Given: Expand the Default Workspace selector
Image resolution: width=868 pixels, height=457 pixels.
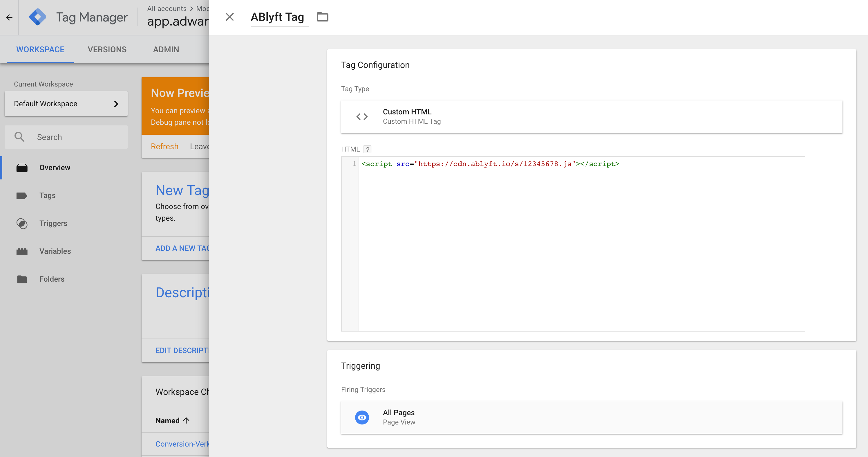Looking at the screenshot, I should coord(66,104).
